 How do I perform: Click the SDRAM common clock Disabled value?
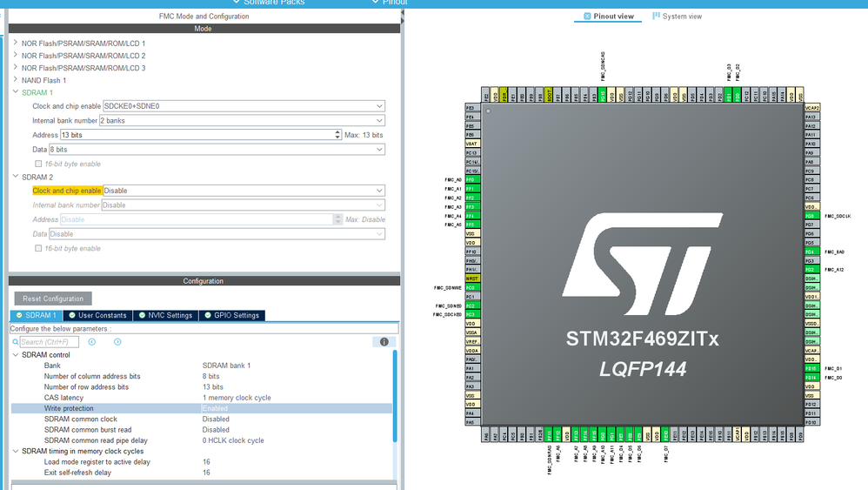tap(216, 420)
